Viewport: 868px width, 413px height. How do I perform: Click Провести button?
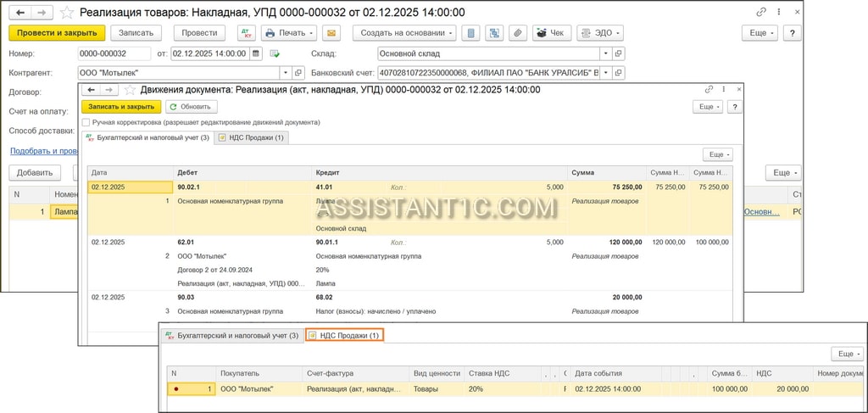[x=199, y=33]
